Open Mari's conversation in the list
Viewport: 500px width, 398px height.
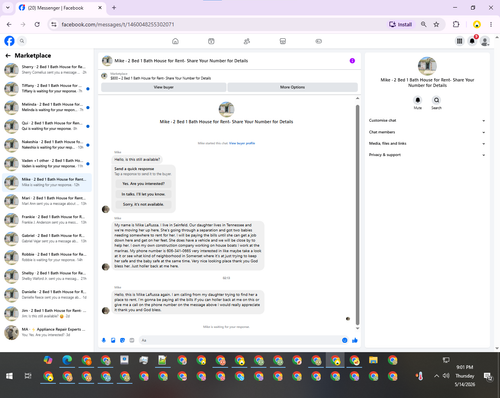47,201
